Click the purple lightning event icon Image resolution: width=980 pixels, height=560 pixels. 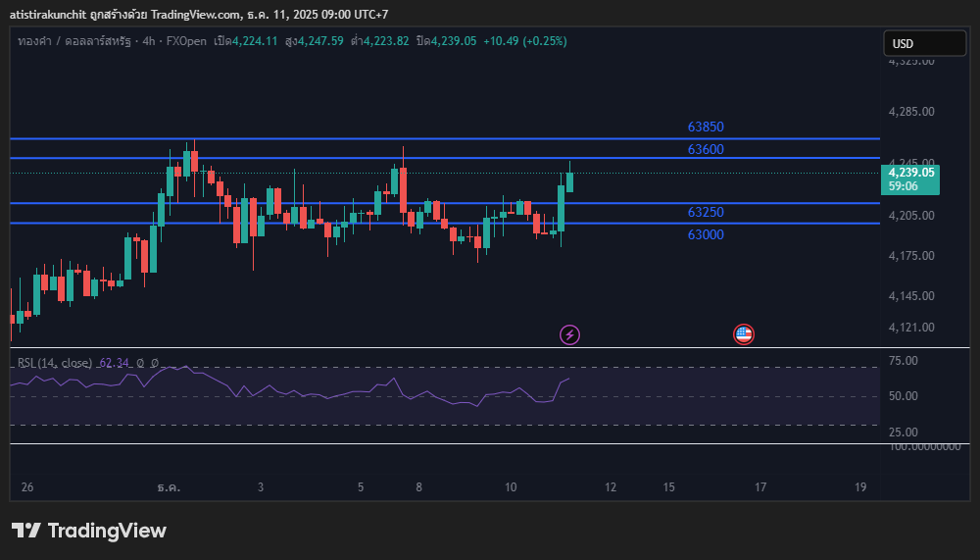569,335
